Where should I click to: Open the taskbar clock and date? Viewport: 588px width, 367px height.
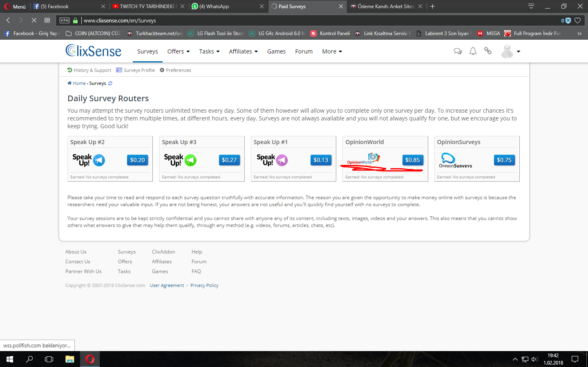tap(553, 359)
